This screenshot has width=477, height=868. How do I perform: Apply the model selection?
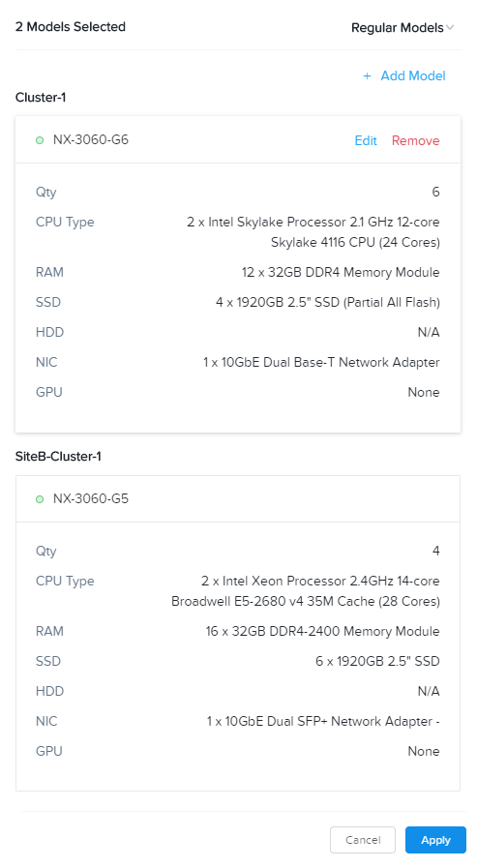click(435, 840)
